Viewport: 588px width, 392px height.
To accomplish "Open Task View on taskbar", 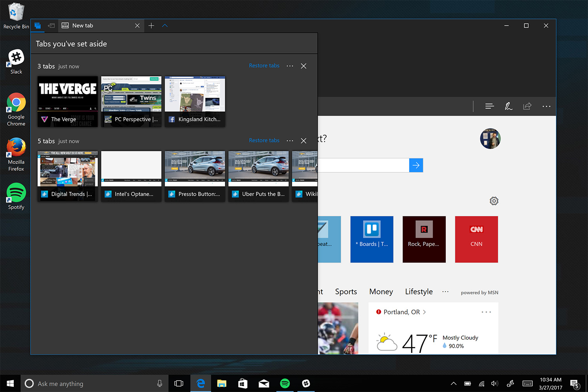I will pos(179,383).
